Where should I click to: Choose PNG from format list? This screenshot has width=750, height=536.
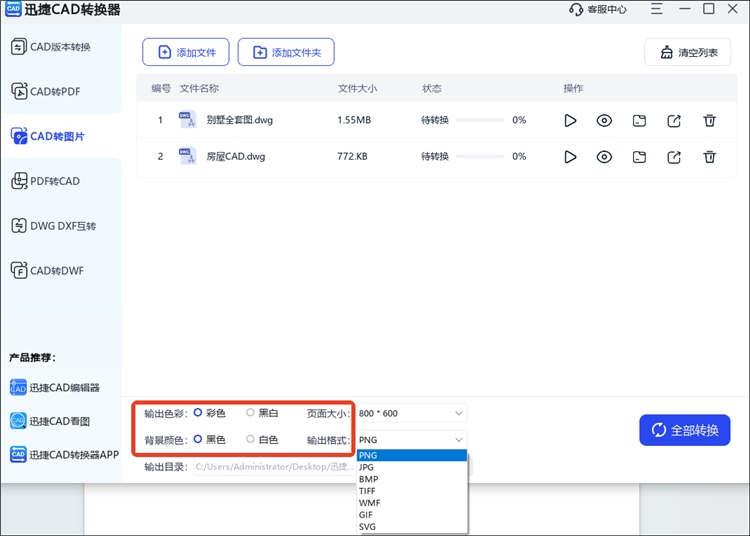(x=412, y=455)
